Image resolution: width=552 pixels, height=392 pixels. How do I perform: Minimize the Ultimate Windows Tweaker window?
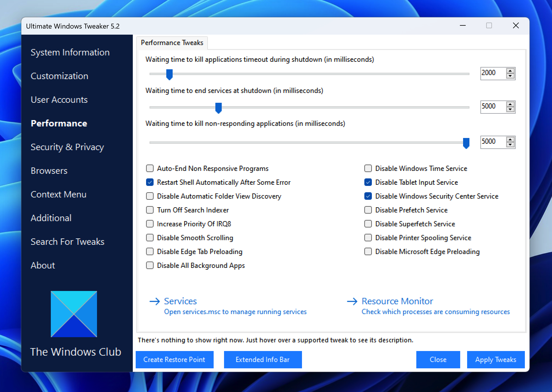[x=463, y=26]
